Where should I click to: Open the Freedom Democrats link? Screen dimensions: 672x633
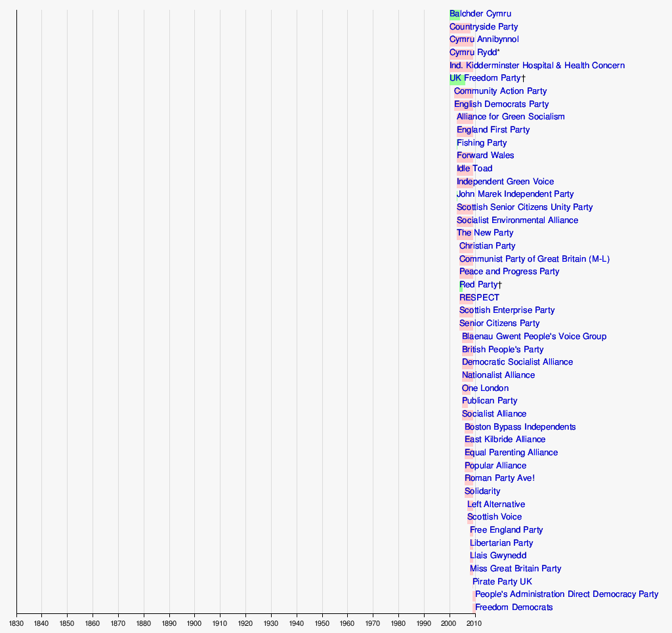pyautogui.click(x=514, y=607)
